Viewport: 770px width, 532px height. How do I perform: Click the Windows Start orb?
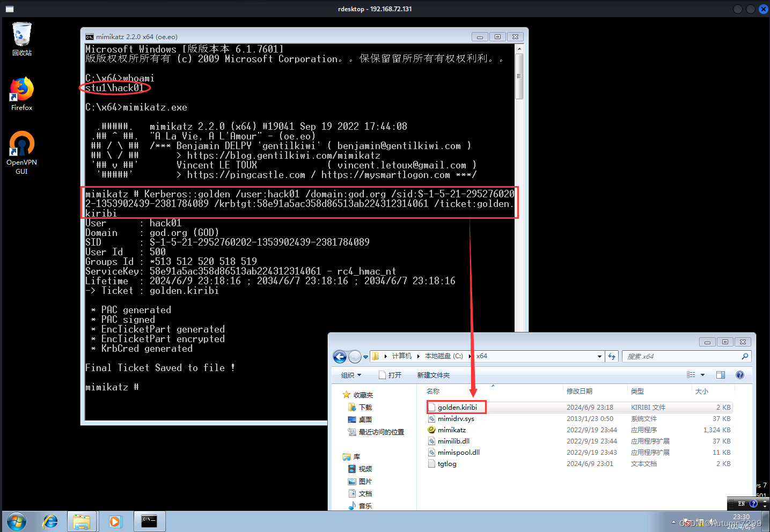(17, 521)
